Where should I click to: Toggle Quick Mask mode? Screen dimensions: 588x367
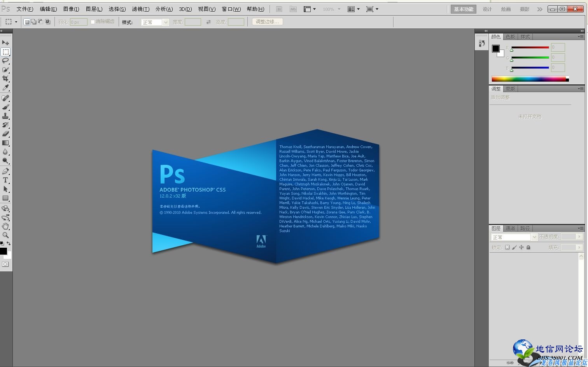tap(5, 264)
